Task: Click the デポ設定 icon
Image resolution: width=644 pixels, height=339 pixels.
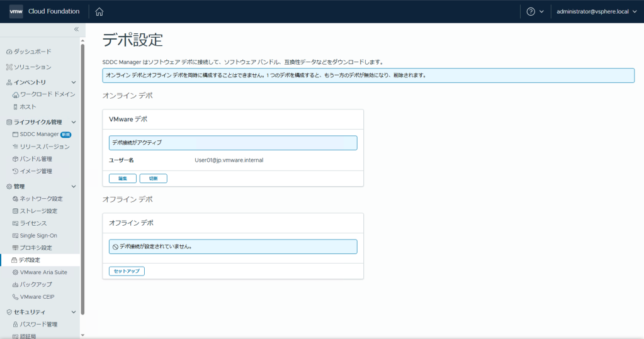Action: pyautogui.click(x=14, y=260)
